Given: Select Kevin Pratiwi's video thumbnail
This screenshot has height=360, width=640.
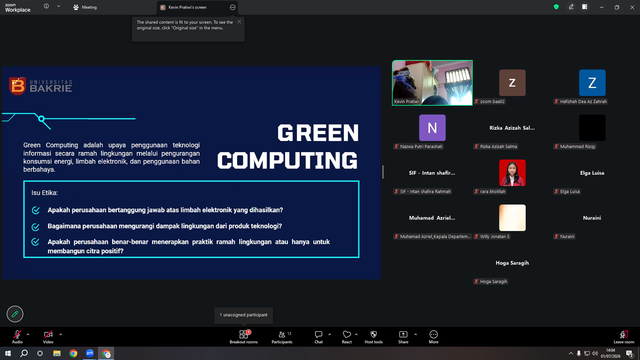Looking at the screenshot, I should pyautogui.click(x=432, y=83).
